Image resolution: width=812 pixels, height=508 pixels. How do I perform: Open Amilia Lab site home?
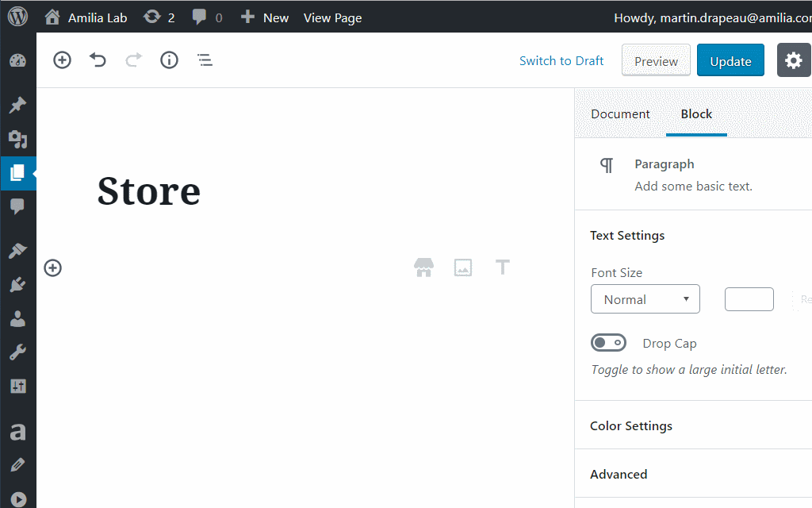(86, 17)
